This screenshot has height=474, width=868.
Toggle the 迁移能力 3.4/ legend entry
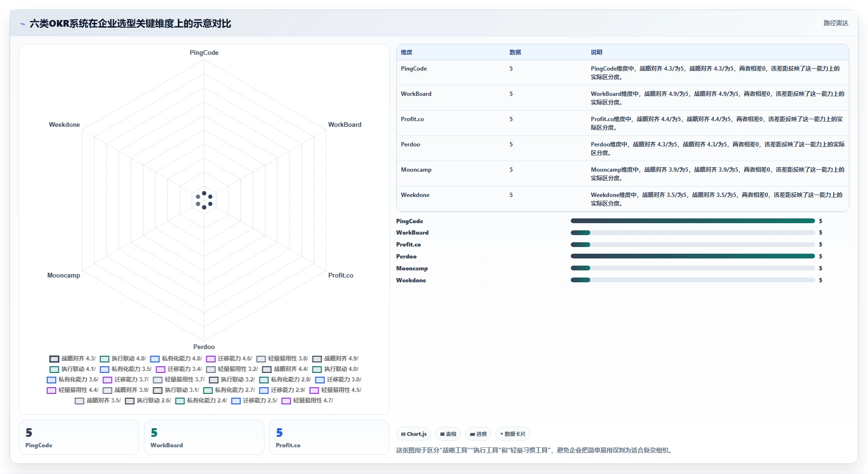coord(179,369)
